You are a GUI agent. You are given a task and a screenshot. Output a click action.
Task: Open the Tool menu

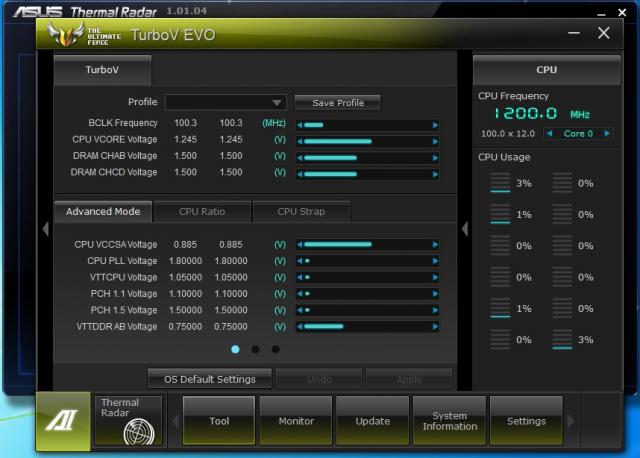pos(219,421)
